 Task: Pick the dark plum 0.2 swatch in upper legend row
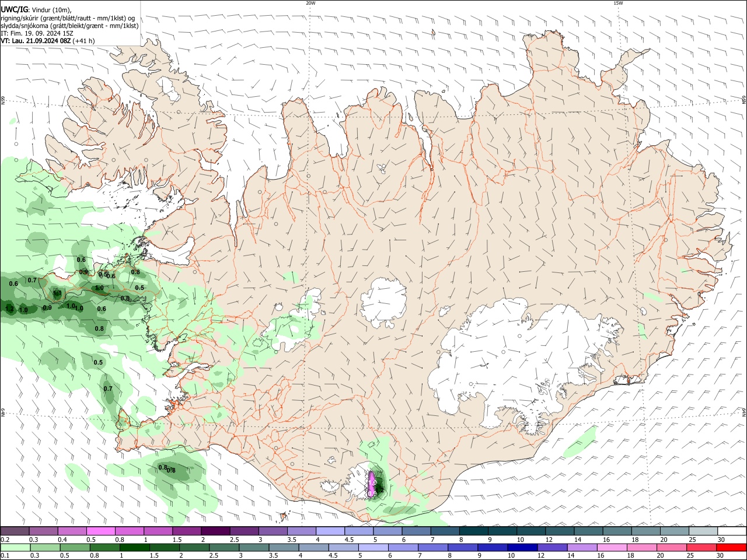coord(15,531)
